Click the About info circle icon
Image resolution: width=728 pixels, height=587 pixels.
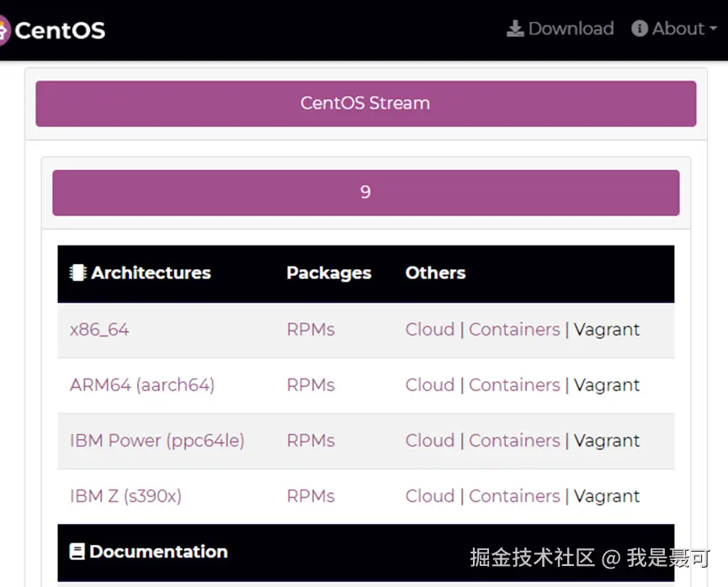coord(640,29)
